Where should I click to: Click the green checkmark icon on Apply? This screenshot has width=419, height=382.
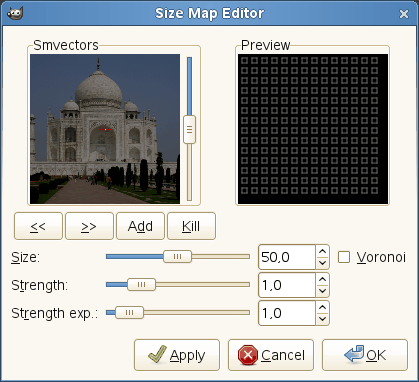pyautogui.click(x=157, y=354)
